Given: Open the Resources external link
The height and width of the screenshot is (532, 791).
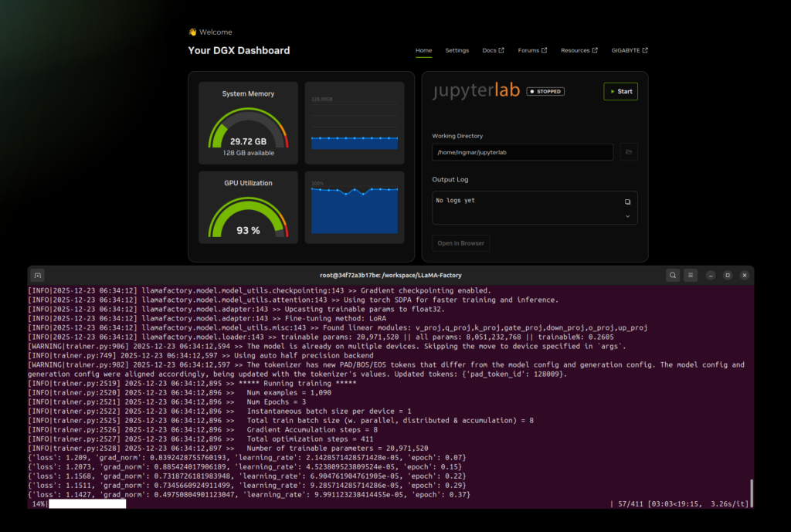Looking at the screenshot, I should pyautogui.click(x=579, y=51).
